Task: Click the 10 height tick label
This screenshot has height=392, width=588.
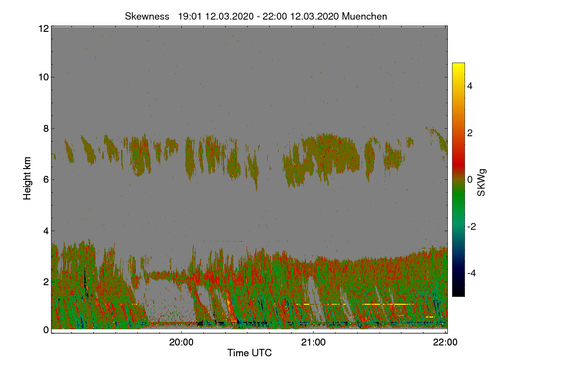Action: pos(43,77)
